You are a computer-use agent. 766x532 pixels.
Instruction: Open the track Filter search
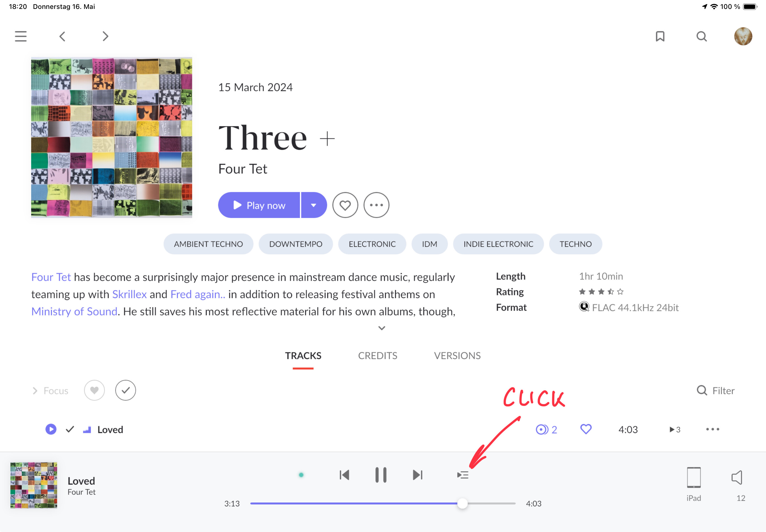(716, 390)
